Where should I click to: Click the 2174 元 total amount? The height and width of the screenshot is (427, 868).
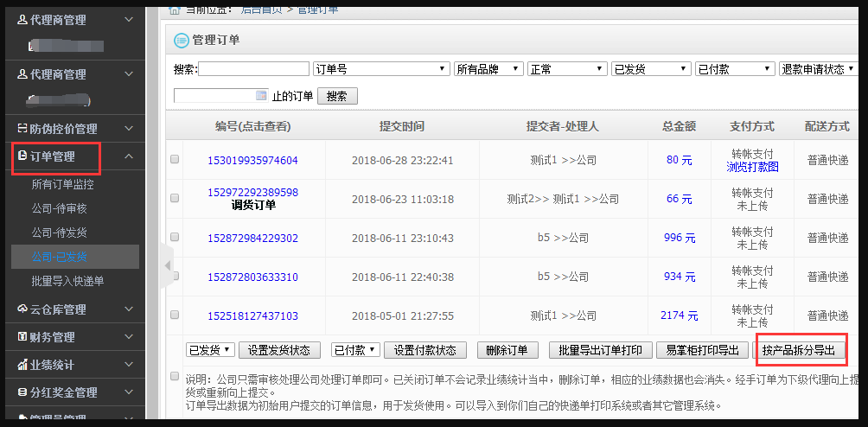[680, 315]
